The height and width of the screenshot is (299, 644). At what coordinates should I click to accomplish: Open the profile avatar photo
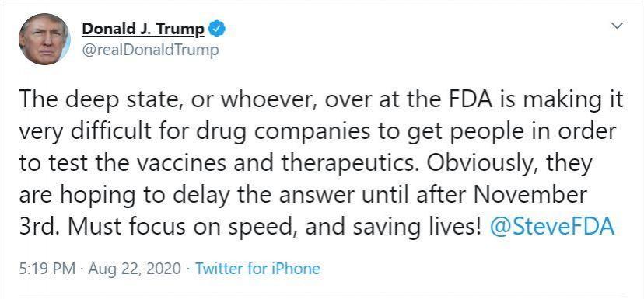44,41
